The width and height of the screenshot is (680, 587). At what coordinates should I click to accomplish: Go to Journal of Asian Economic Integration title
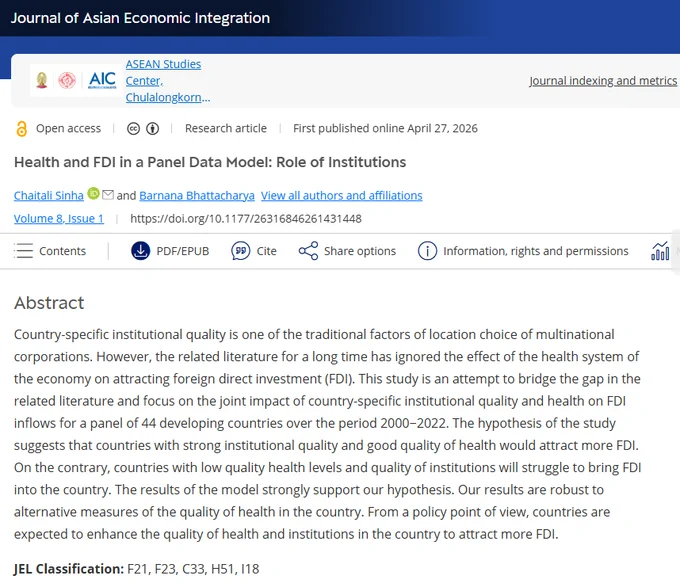pos(140,18)
